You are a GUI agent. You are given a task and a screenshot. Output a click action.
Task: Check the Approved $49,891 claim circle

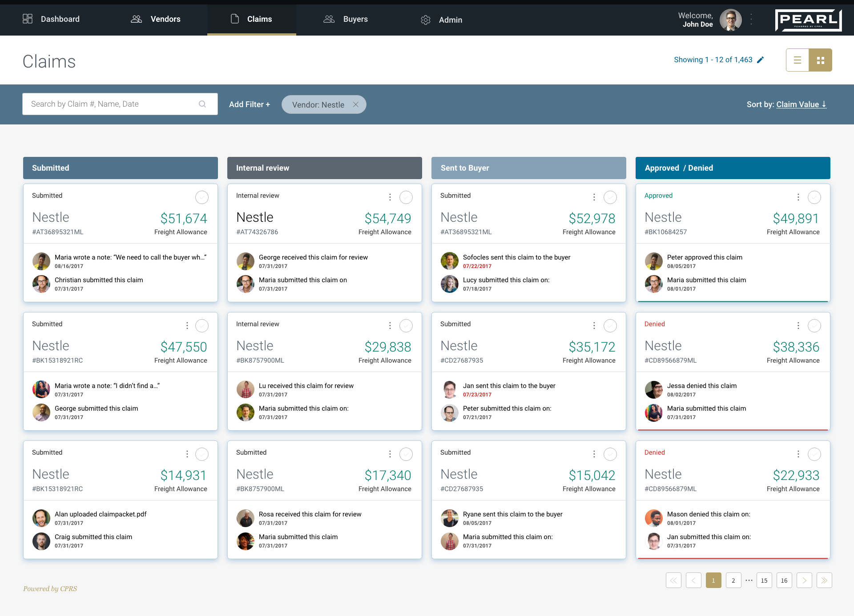pyautogui.click(x=814, y=197)
